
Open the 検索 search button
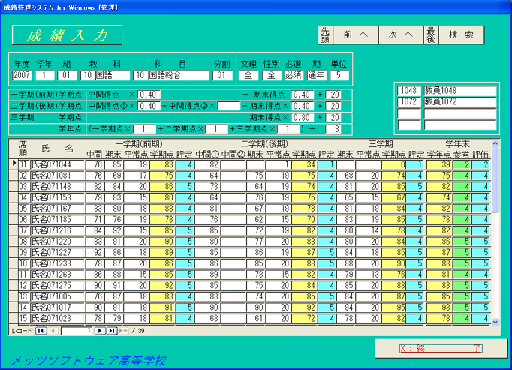[461, 35]
